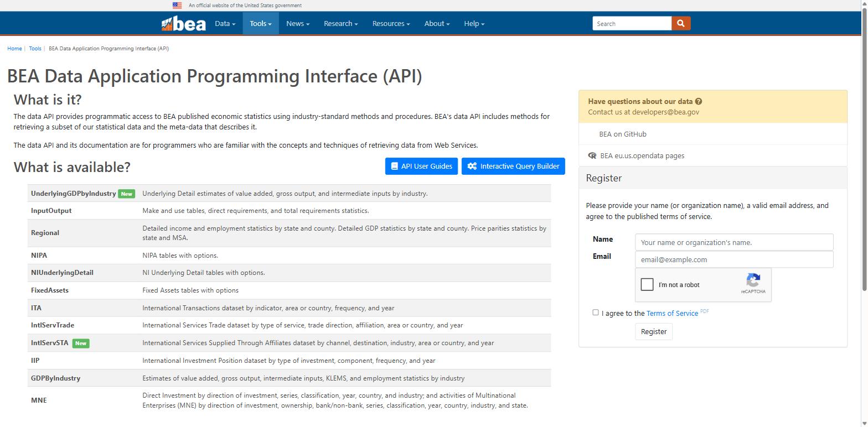Select UnderlyingGDPbyIndustry dataset name
The image size is (868, 427).
pyautogui.click(x=74, y=194)
